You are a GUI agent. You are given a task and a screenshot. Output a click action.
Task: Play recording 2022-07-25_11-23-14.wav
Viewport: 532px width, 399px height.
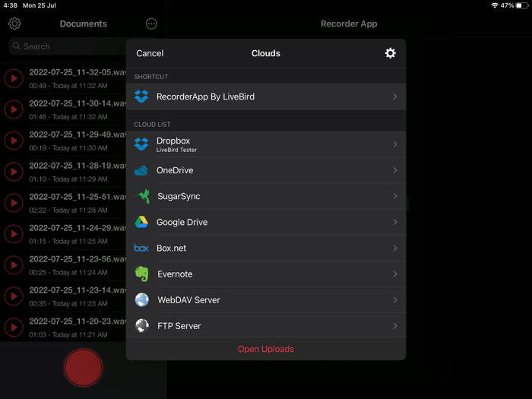pos(14,296)
